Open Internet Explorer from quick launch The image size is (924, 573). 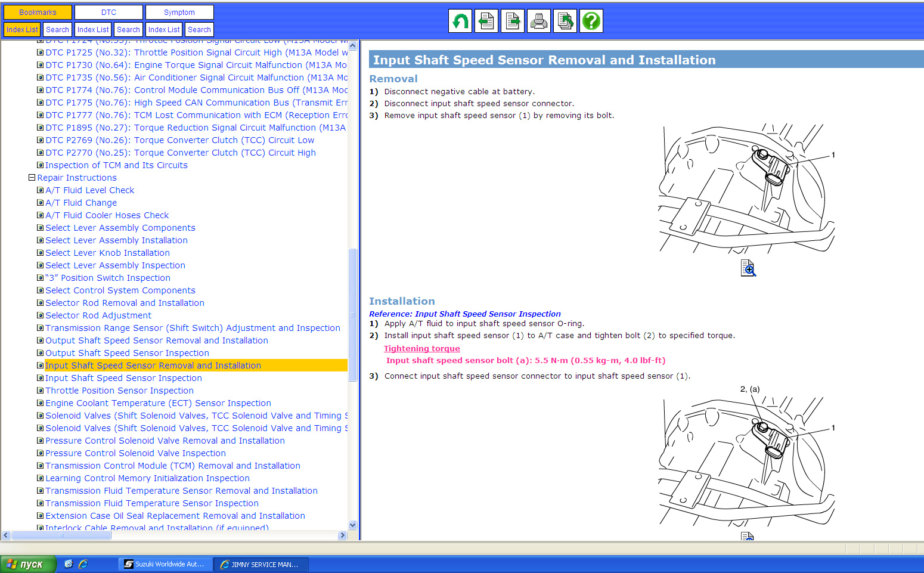click(83, 564)
